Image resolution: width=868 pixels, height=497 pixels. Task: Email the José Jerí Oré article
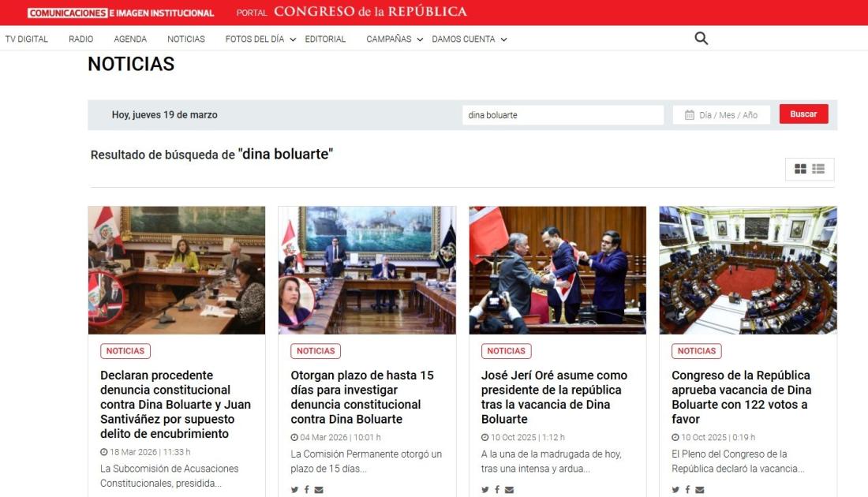[510, 490]
